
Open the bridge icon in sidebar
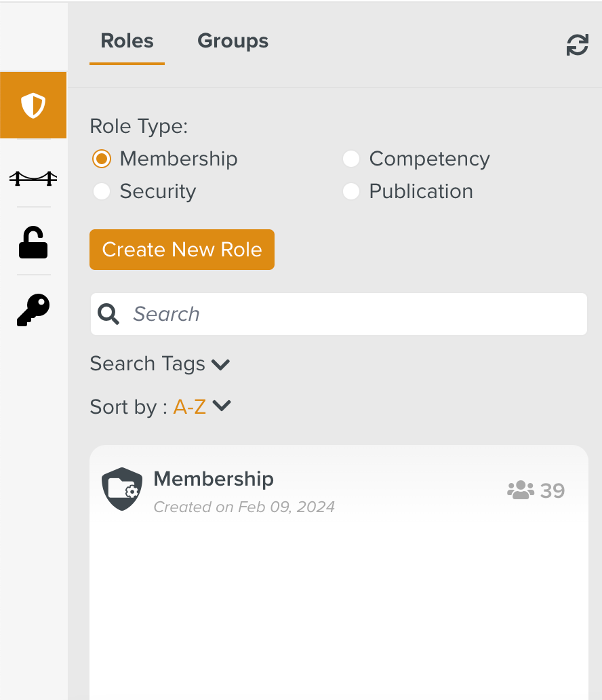(x=33, y=178)
